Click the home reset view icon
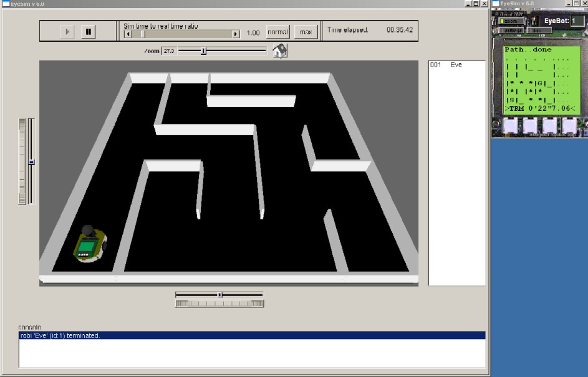 pyautogui.click(x=279, y=50)
